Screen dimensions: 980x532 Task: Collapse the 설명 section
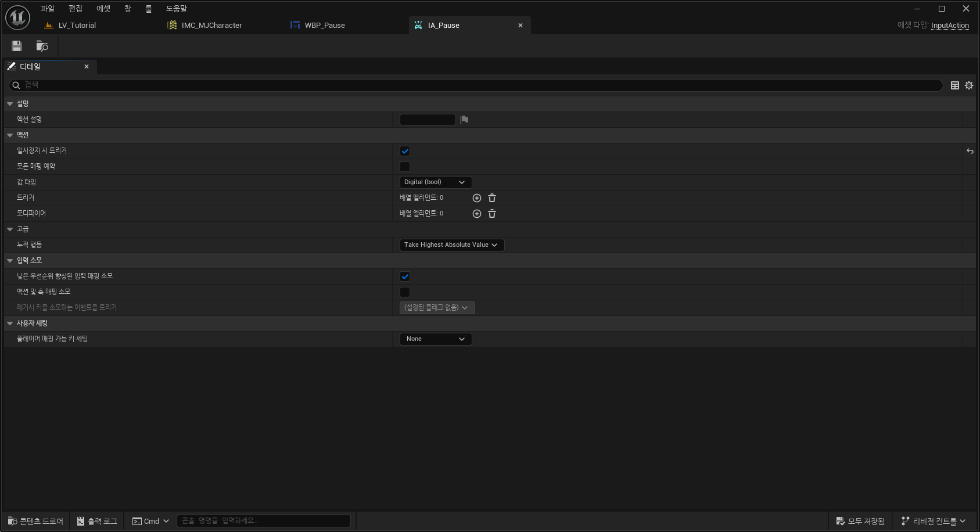(10, 104)
